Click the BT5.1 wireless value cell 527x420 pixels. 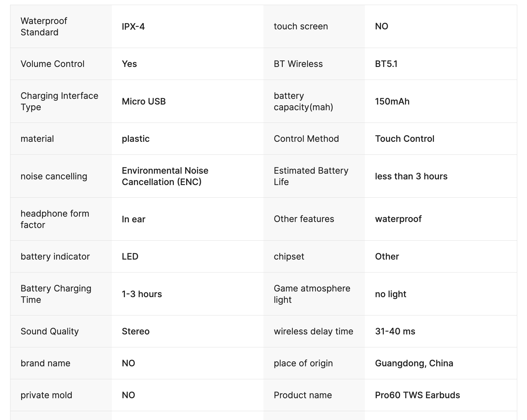(x=386, y=64)
